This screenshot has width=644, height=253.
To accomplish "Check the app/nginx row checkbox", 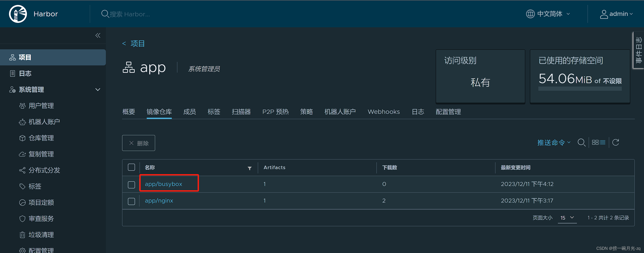I will click(x=131, y=201).
